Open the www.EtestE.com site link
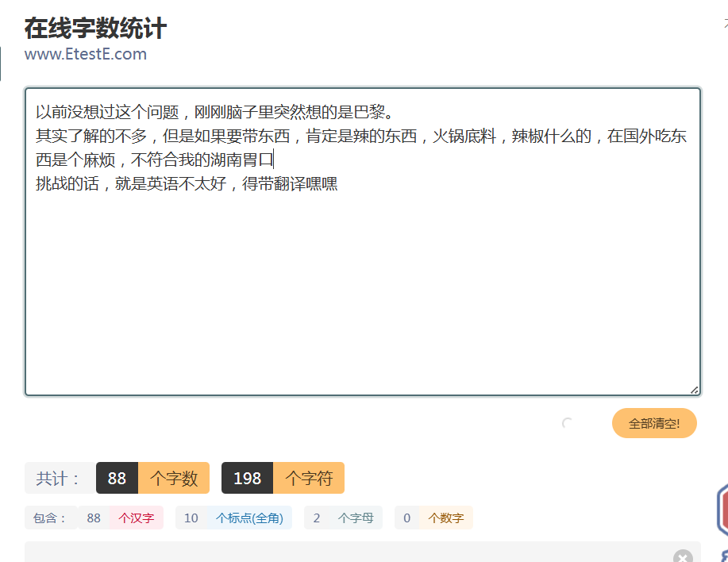This screenshot has width=728, height=562. pyautogui.click(x=86, y=54)
